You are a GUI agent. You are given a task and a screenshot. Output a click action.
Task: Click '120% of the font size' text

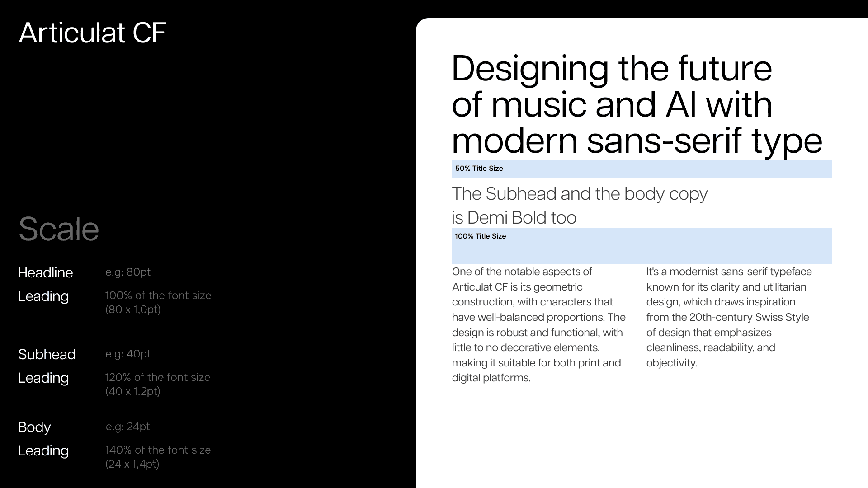pyautogui.click(x=158, y=377)
